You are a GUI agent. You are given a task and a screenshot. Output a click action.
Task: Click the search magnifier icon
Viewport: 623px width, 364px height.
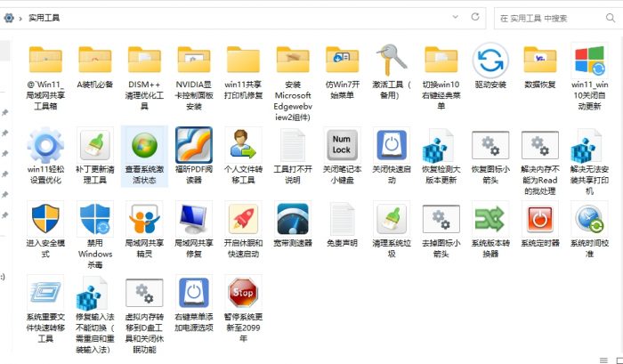coord(611,18)
